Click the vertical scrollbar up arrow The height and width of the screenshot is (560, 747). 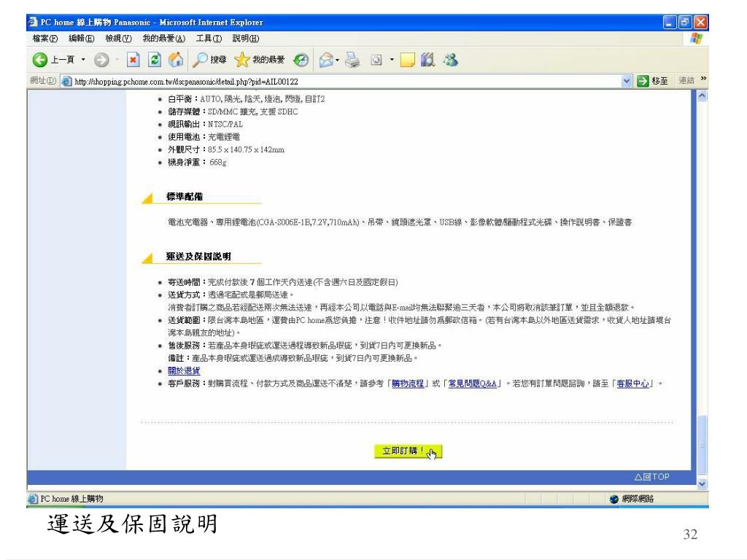point(702,96)
